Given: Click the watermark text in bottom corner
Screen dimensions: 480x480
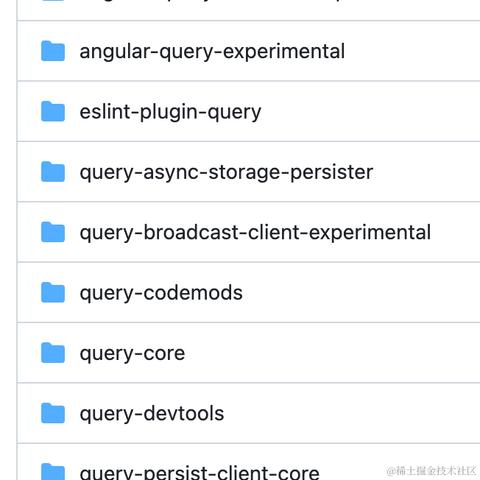Looking at the screenshot, I should (x=431, y=471).
